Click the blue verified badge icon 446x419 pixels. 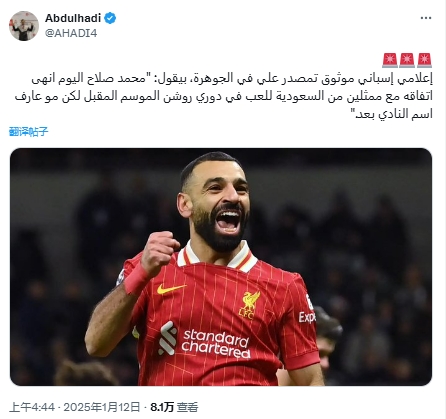110,18
